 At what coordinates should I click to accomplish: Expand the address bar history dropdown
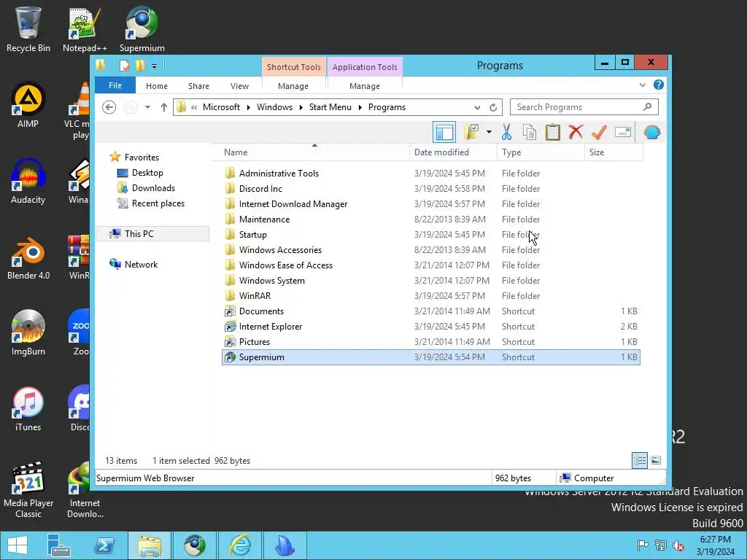(x=477, y=108)
